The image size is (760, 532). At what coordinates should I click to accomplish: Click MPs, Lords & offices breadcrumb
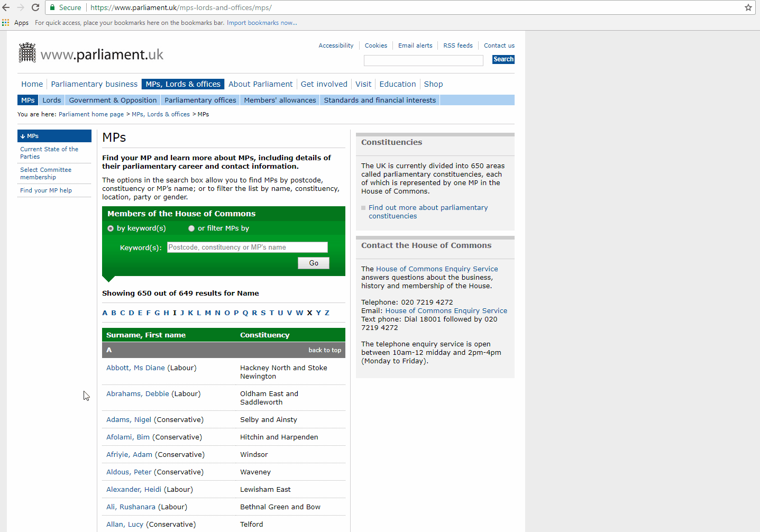(161, 114)
